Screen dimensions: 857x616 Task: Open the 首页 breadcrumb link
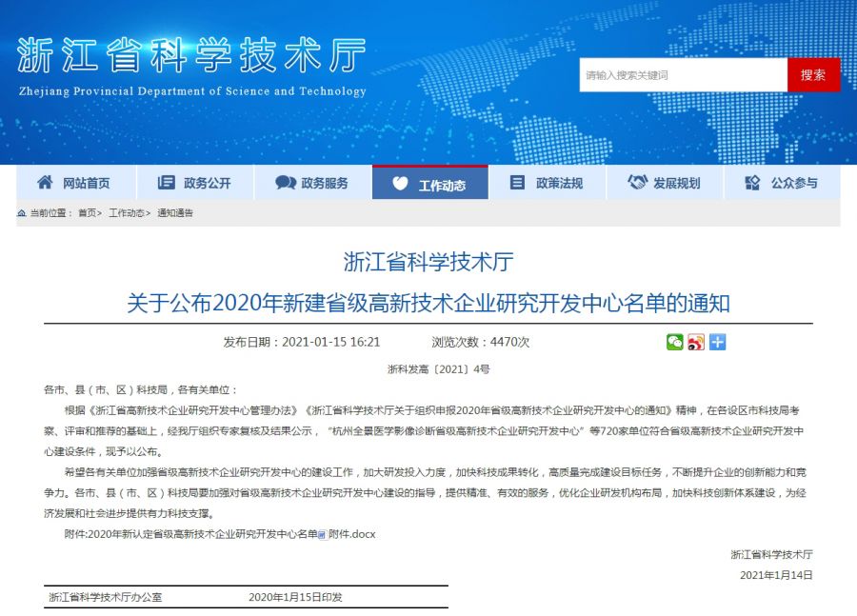87,214
